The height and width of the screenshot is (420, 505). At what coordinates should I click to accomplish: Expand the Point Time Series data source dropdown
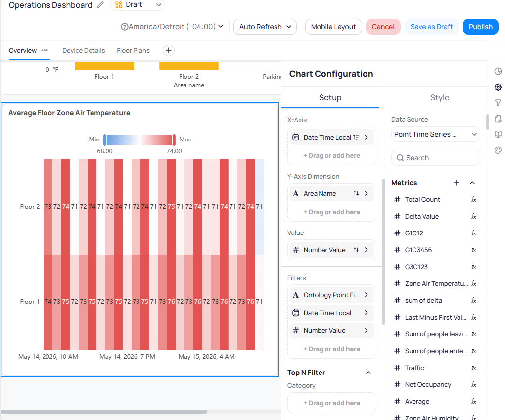coord(435,134)
